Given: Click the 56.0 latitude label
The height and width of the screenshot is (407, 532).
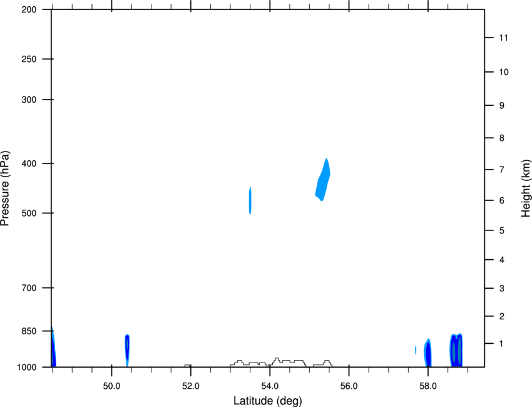Looking at the screenshot, I should 349,386.
